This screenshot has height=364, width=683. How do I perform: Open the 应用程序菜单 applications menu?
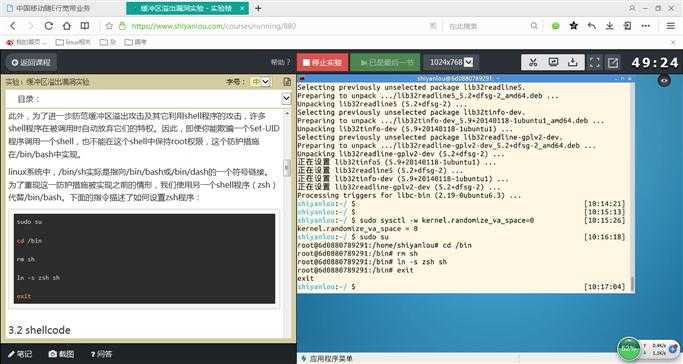[x=327, y=359]
